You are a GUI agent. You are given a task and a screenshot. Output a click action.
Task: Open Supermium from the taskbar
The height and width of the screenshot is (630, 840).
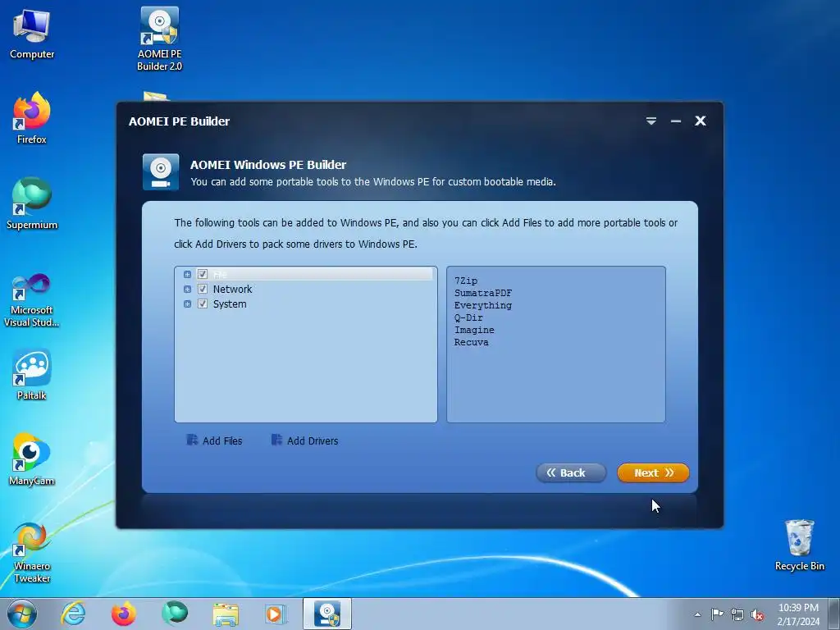click(x=175, y=614)
